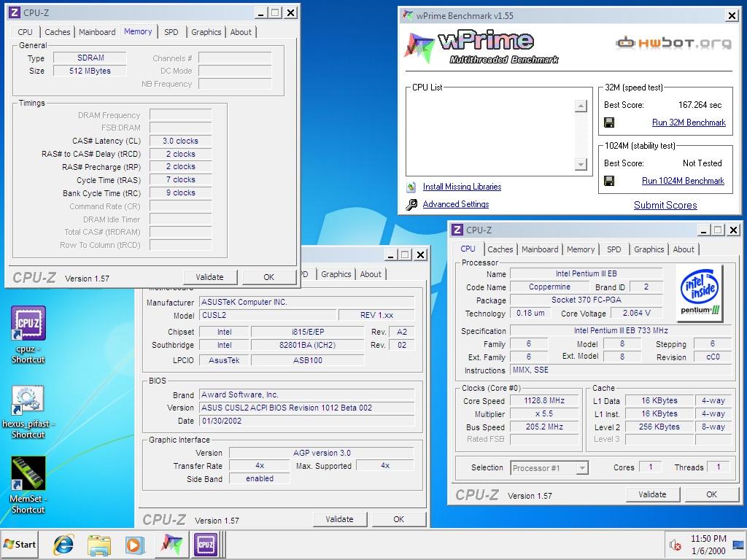747x560 pixels.
Task: Run the 1024M Benchmark
Action: 683,181
